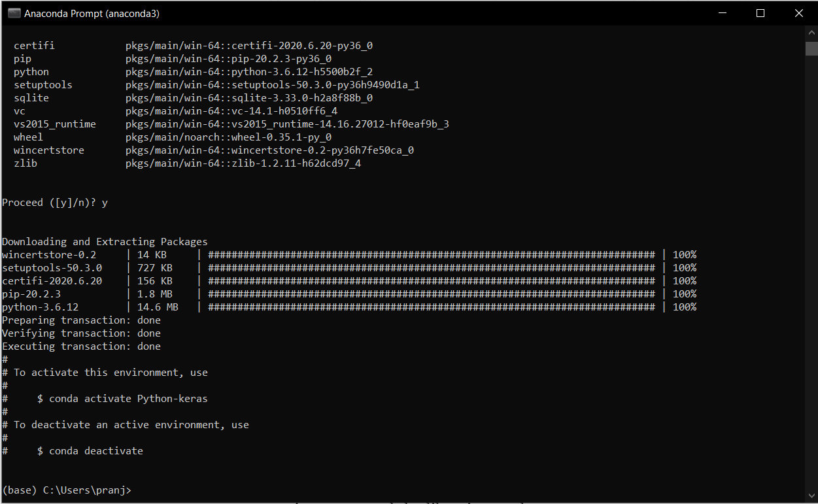Click the 'Anaconda Prompt (anaconda3)' title text
Viewport: 818px width, 504px height.
pos(92,13)
